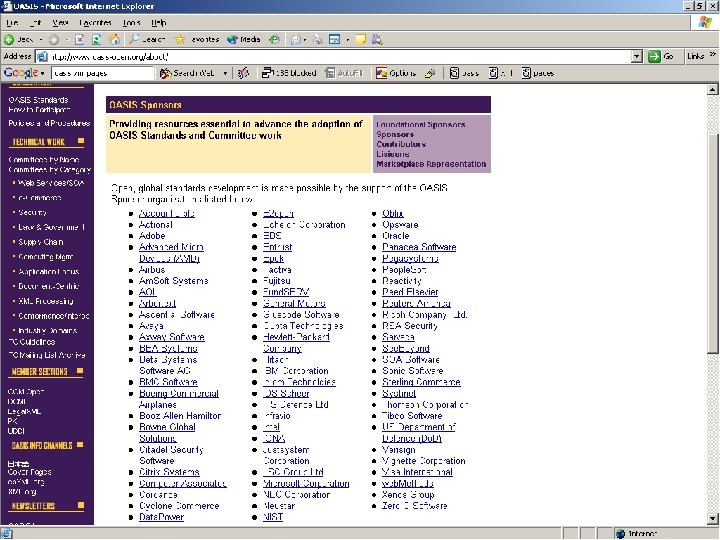The width and height of the screenshot is (720, 540).
Task: Stop page loading with the Stop icon
Action: tap(79, 39)
